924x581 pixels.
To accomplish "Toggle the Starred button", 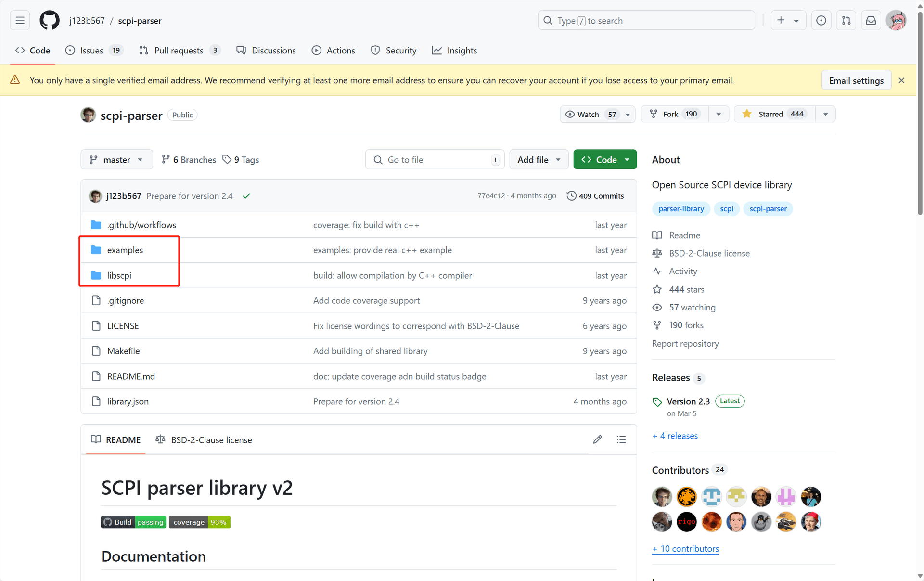I will [774, 114].
